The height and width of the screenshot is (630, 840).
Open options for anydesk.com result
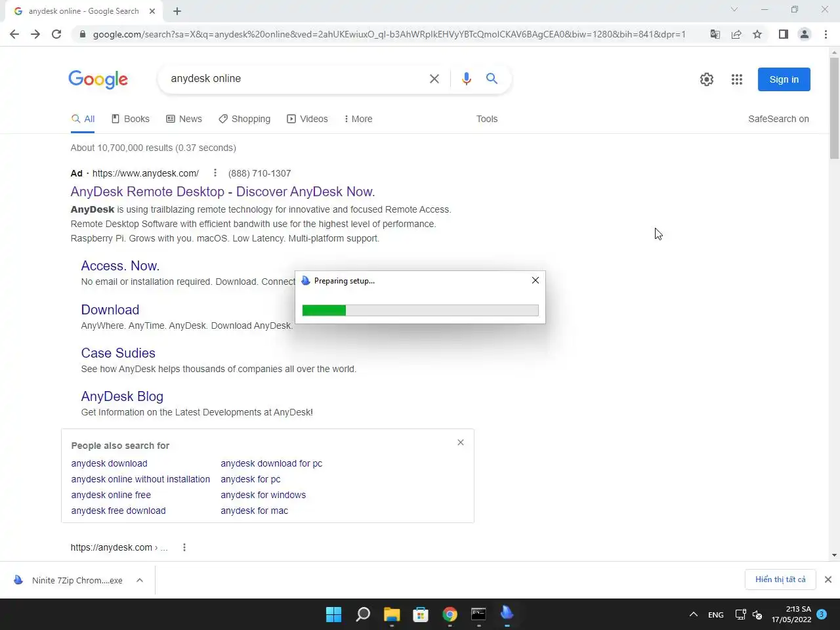coord(184,547)
